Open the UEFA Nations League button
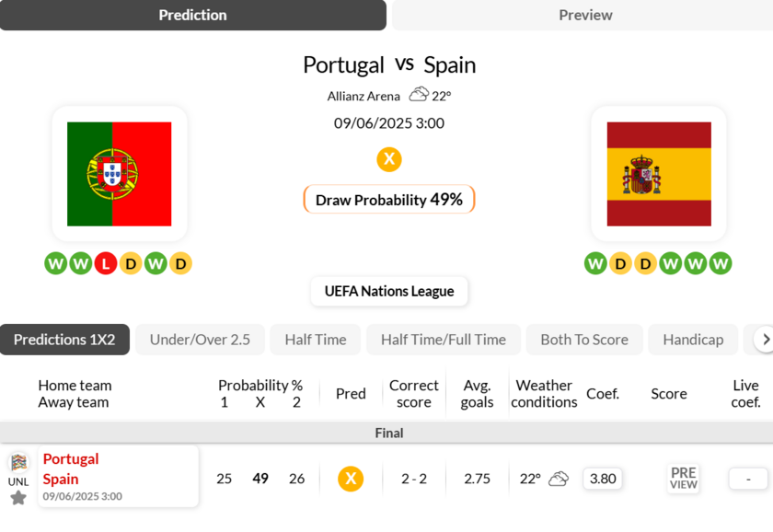 (x=389, y=291)
